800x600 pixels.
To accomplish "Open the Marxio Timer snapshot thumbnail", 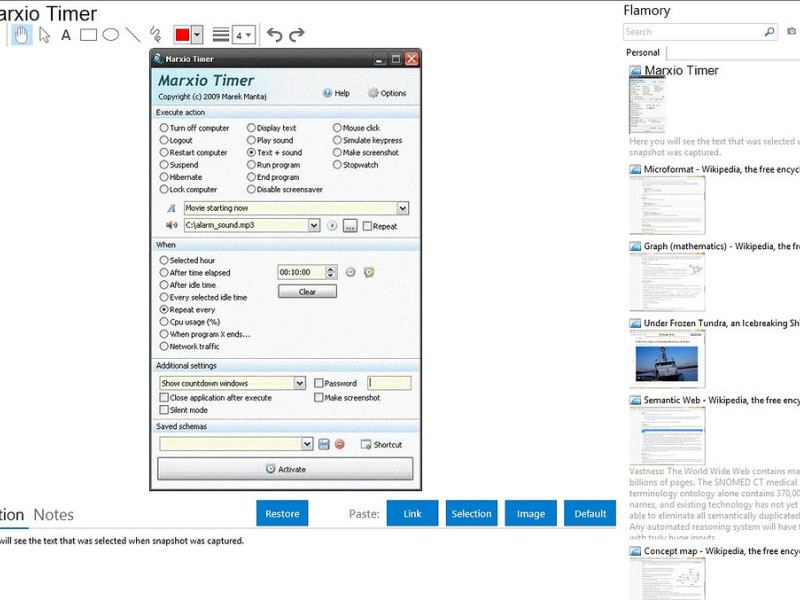I will [x=647, y=105].
